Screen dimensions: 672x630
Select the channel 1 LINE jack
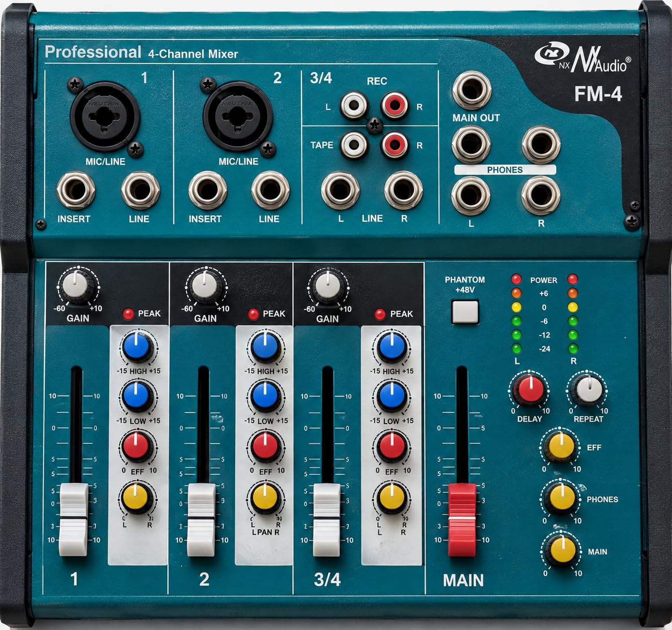(140, 190)
